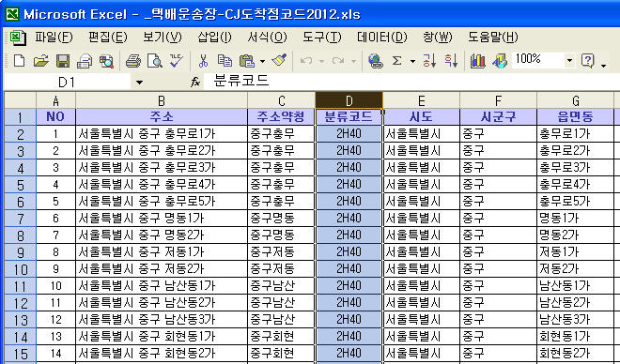This screenshot has width=620, height=364.
Task: Expand the Name Box dropdown
Action: 139,83
